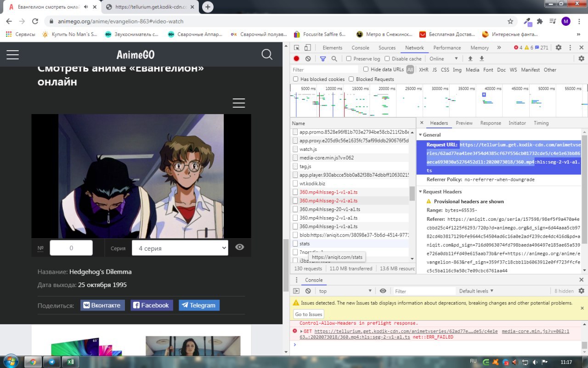Filter requests by Media type
Image resolution: width=588 pixels, height=368 pixels.
coord(472,70)
